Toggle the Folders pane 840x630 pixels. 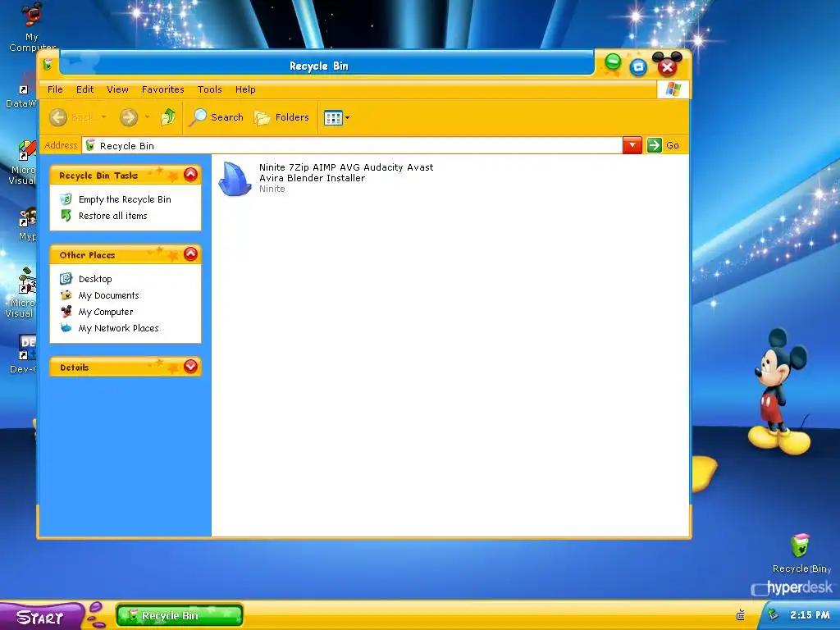(x=282, y=117)
